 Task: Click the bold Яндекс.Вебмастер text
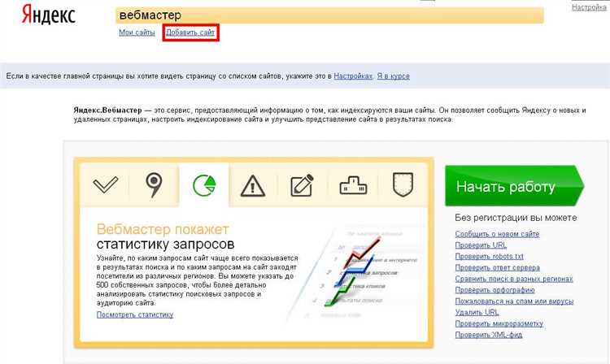click(x=107, y=110)
